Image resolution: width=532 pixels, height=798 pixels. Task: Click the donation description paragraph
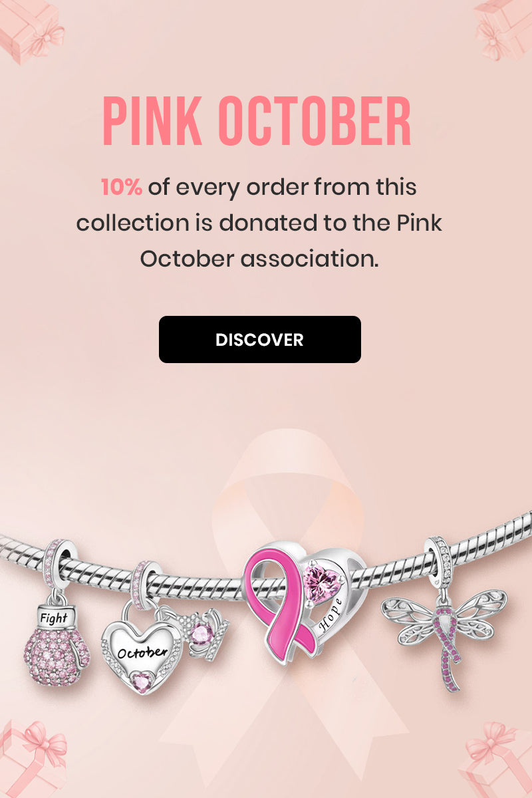(259, 223)
